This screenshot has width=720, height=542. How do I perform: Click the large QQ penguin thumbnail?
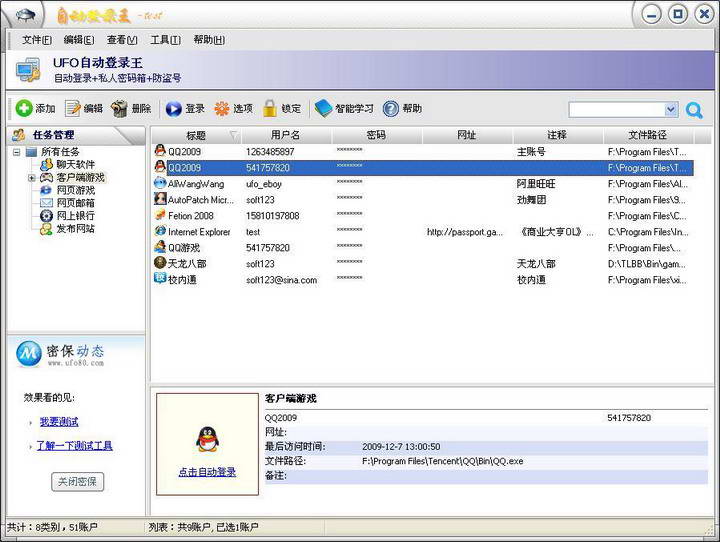(x=208, y=439)
